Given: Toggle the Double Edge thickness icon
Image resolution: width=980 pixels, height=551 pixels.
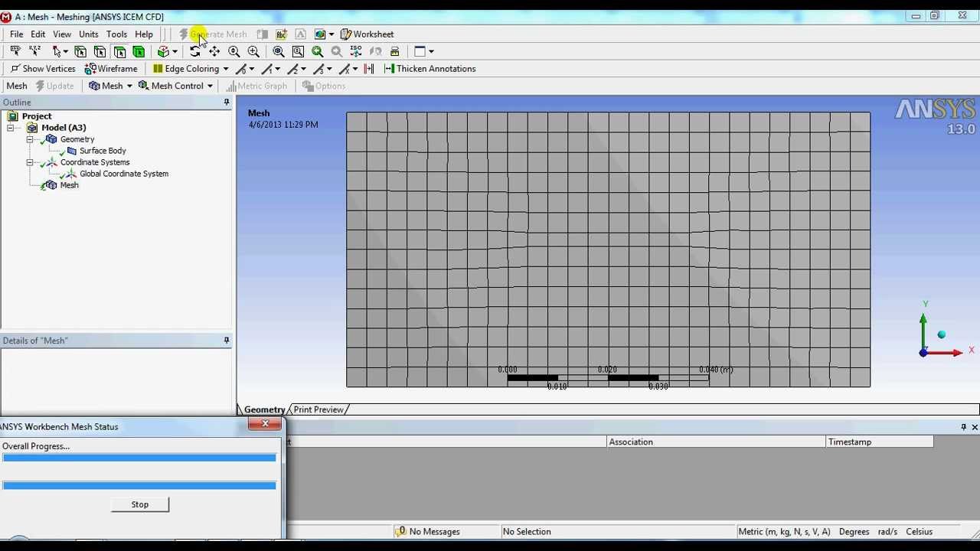Looking at the screenshot, I should (369, 69).
